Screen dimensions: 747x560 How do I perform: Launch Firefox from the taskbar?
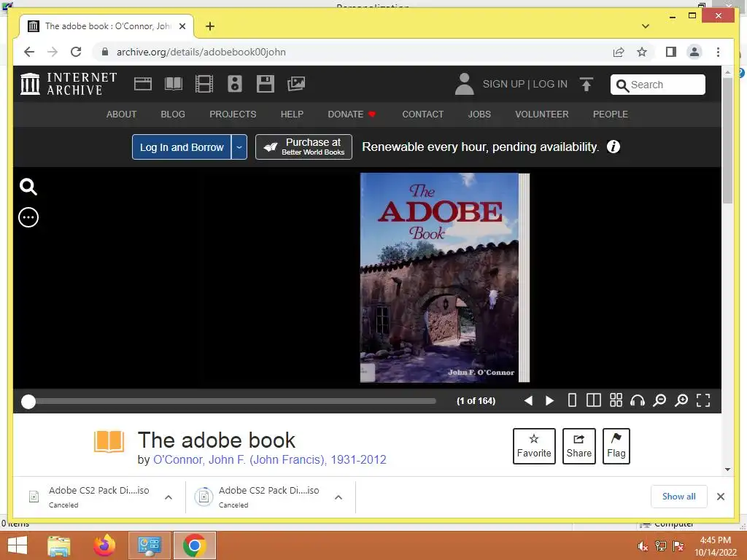[x=104, y=545]
